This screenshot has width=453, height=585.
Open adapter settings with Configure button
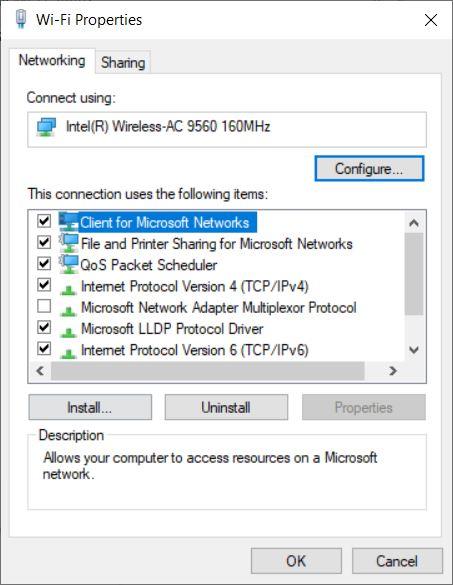pos(369,169)
